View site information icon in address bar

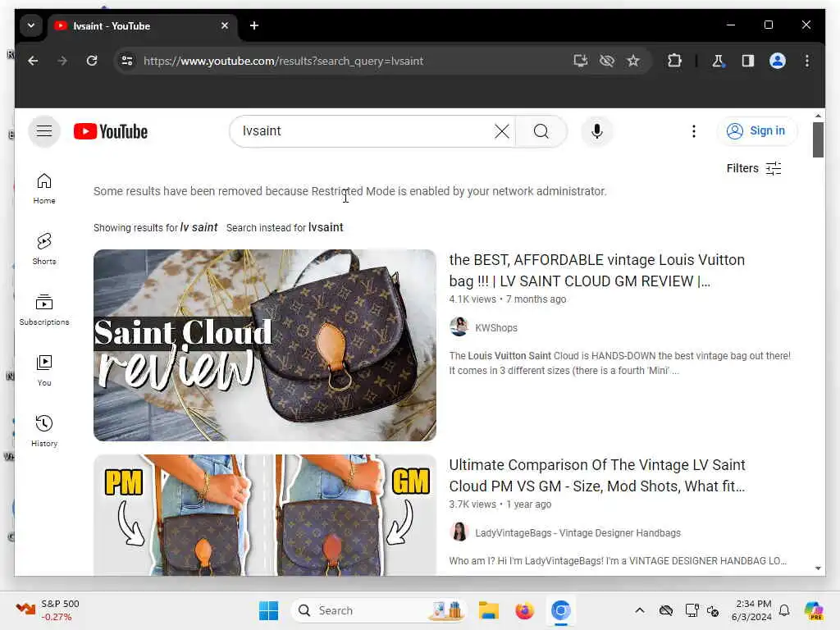pyautogui.click(x=127, y=61)
